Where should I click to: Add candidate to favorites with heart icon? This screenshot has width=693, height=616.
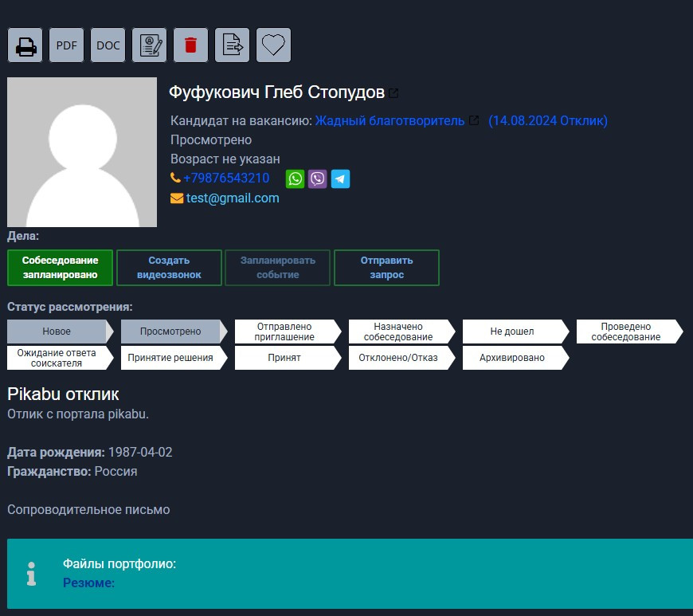click(273, 45)
